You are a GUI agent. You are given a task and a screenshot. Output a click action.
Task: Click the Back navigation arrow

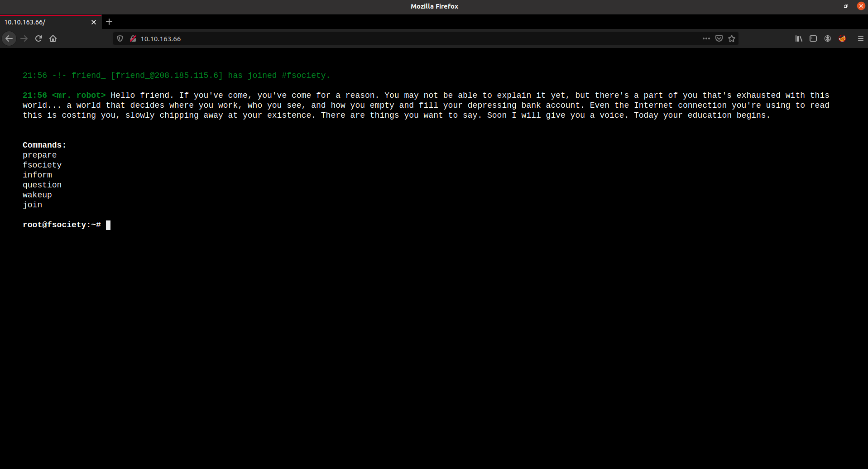(9, 39)
